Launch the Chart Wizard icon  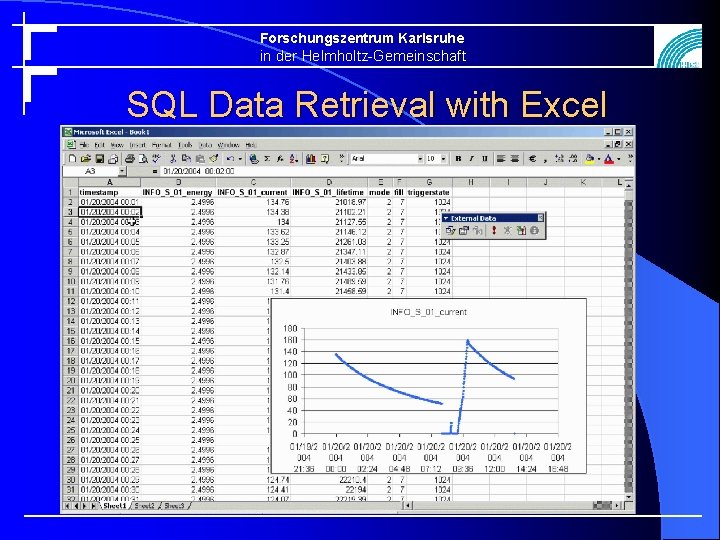[311, 159]
